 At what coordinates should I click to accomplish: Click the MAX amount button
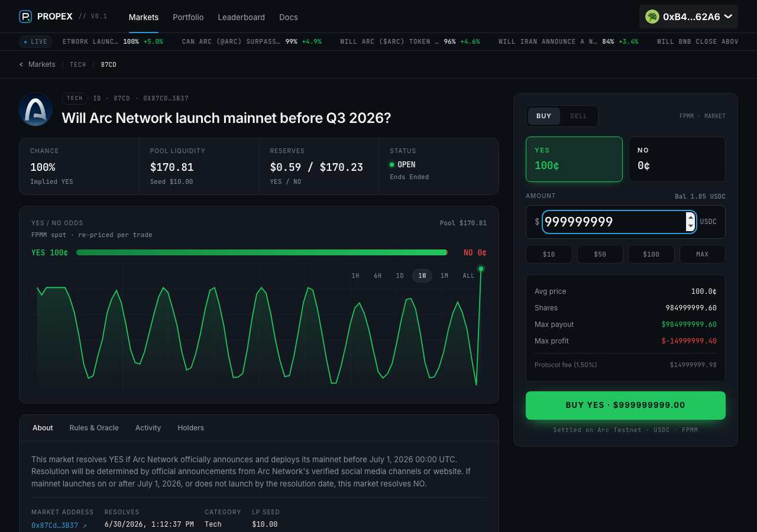[703, 254]
